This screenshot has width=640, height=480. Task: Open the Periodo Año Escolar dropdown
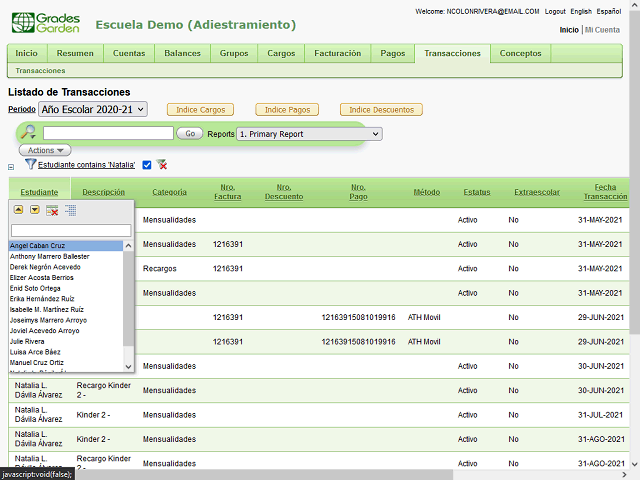(x=93, y=109)
